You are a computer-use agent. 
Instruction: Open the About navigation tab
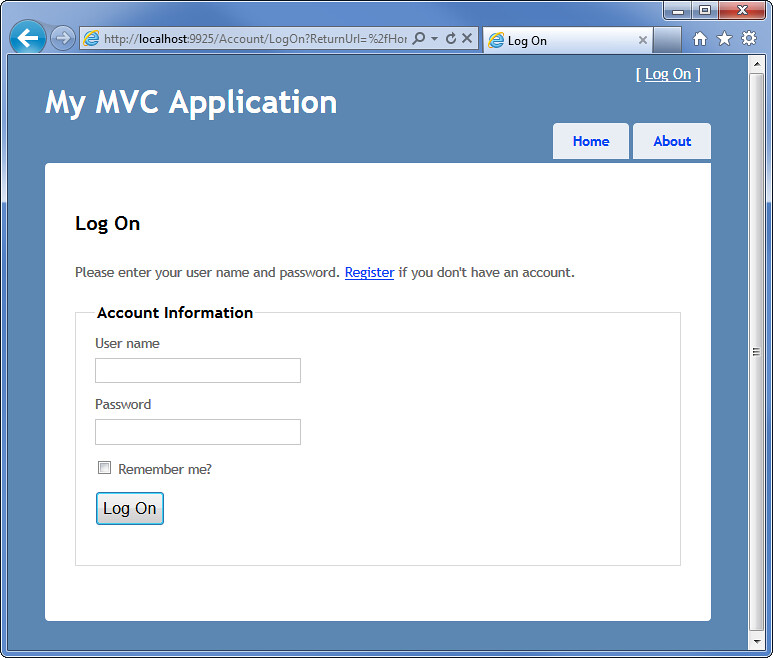pyautogui.click(x=672, y=141)
